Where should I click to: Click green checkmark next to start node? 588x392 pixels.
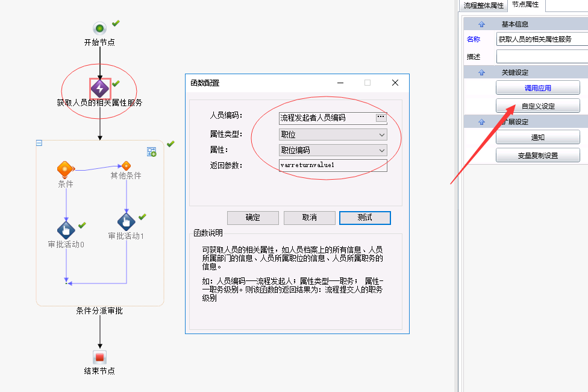(116, 24)
